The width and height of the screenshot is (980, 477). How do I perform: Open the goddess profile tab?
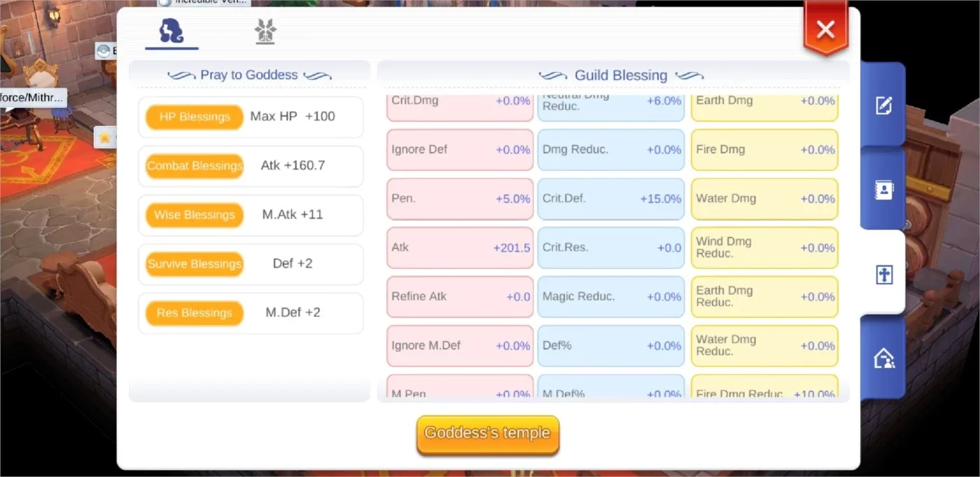[171, 32]
